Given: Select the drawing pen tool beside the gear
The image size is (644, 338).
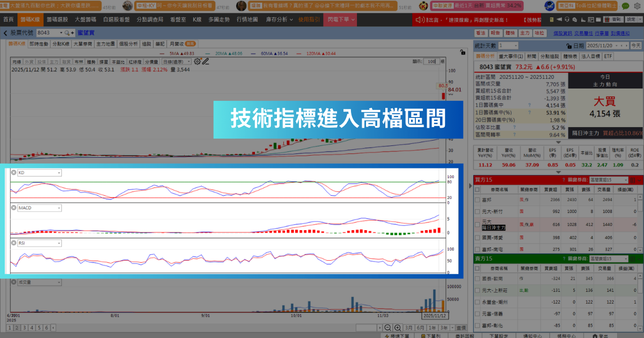Looking at the screenshot, I should pyautogui.click(x=207, y=61).
